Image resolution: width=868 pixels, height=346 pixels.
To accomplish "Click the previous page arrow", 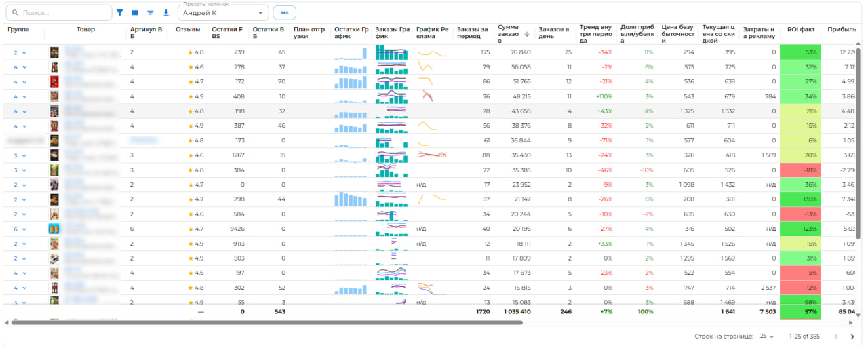I will (x=835, y=337).
